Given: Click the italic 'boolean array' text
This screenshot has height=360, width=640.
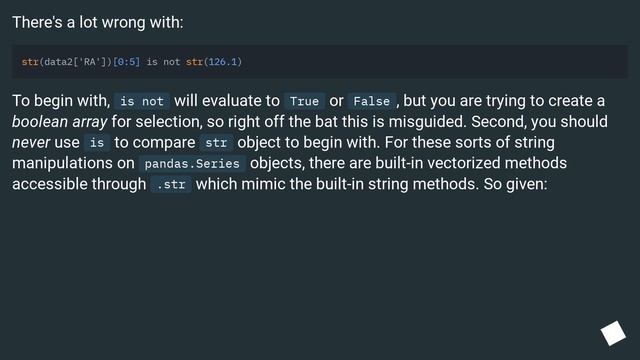Looking at the screenshot, I should tap(60, 122).
